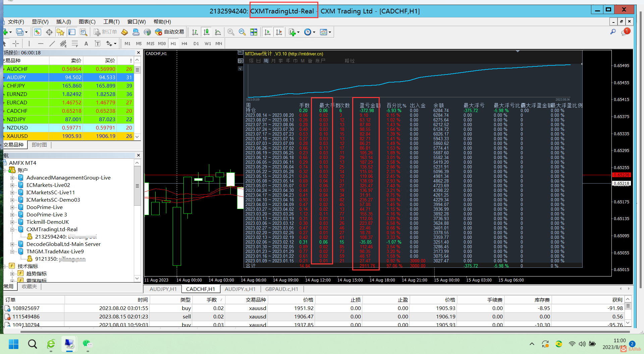Switch to the AUDJPY,H1 chart tab

(163, 289)
